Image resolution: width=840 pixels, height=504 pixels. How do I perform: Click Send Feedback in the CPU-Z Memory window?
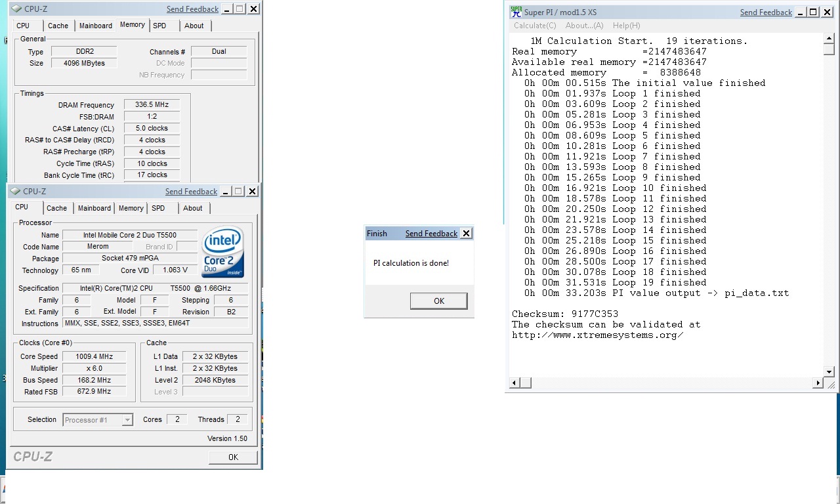[x=192, y=9]
